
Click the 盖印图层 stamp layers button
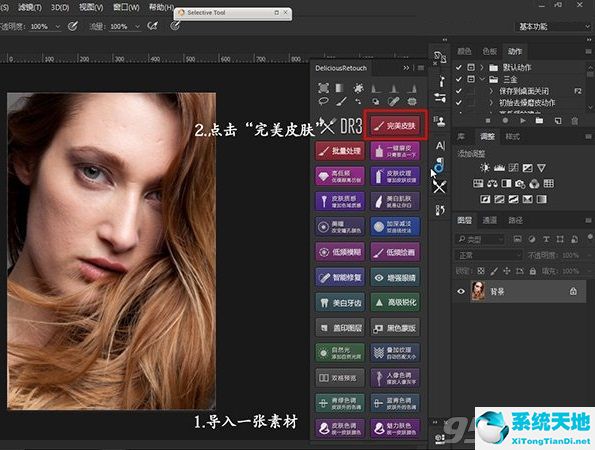340,328
